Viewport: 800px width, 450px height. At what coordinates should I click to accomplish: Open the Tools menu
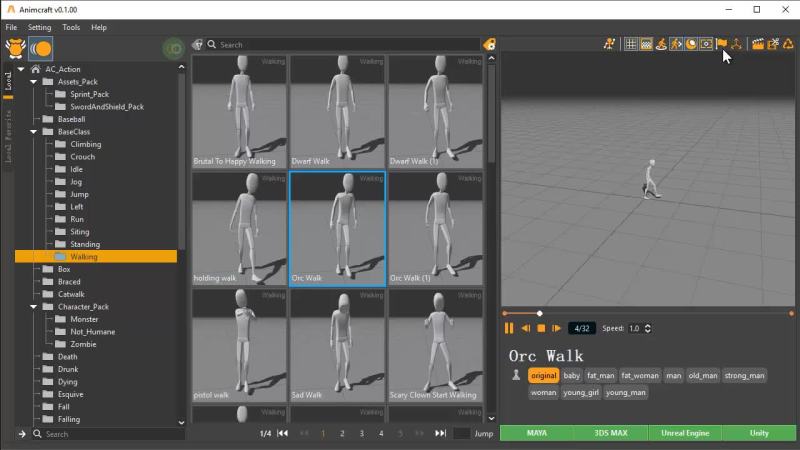pyautogui.click(x=71, y=27)
